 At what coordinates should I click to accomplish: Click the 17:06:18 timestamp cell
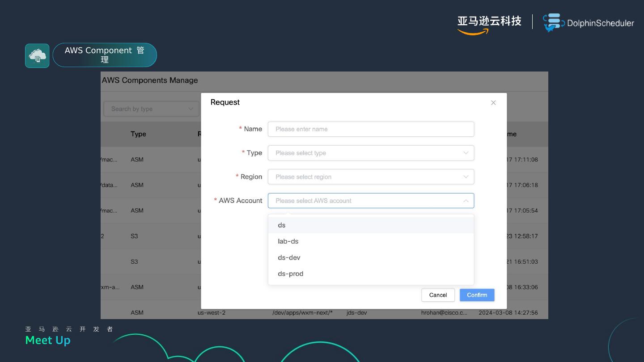pos(522,185)
